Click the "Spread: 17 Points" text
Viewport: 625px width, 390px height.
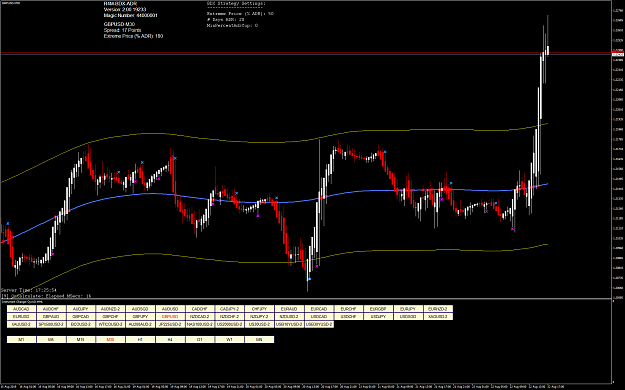click(x=122, y=30)
